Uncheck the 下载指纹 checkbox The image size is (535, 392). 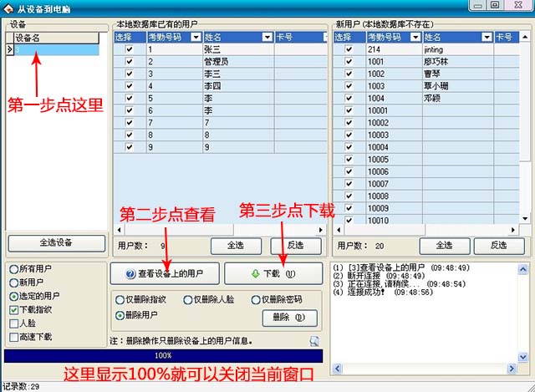point(13,310)
